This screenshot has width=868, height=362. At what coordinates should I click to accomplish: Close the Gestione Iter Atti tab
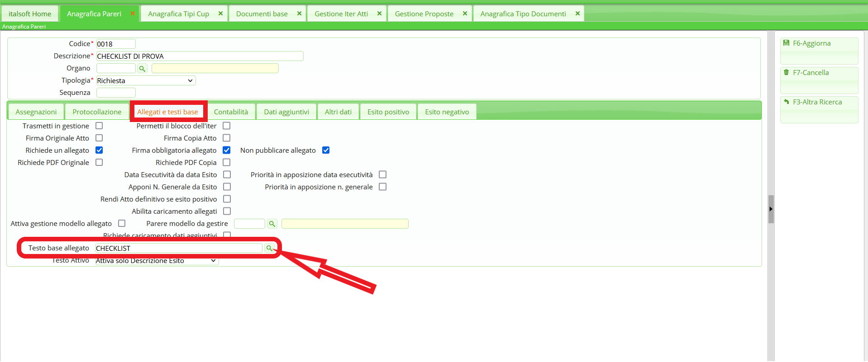[379, 14]
